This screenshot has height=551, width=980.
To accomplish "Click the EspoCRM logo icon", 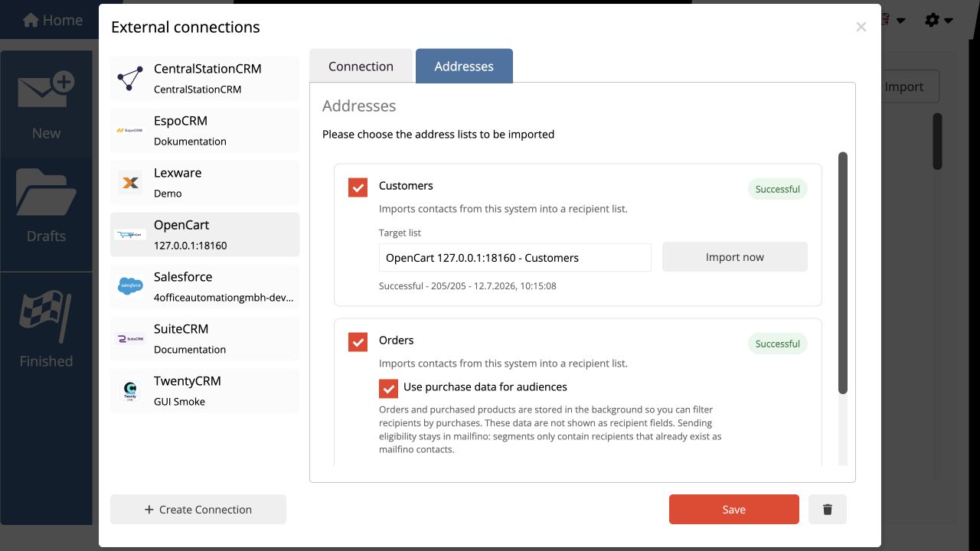I will (x=130, y=130).
